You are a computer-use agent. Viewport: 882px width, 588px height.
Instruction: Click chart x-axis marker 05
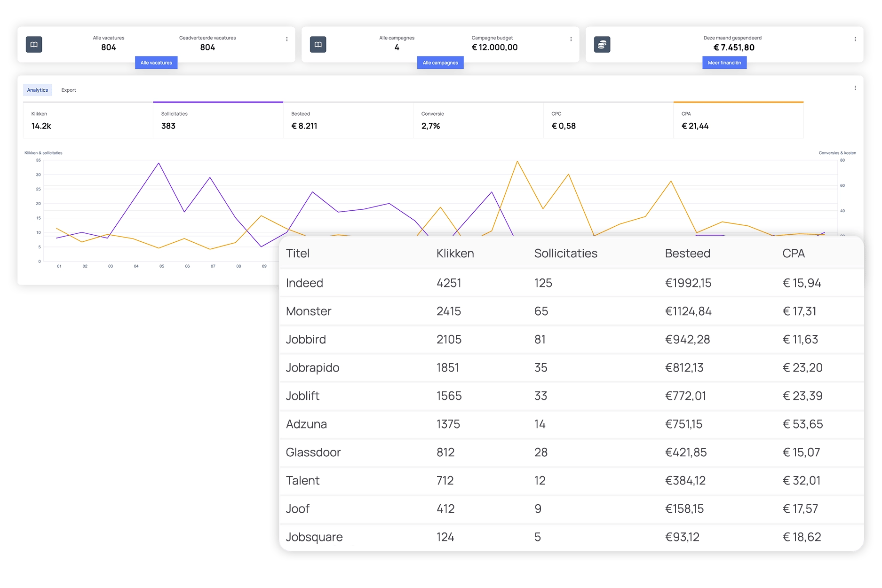pyautogui.click(x=162, y=266)
